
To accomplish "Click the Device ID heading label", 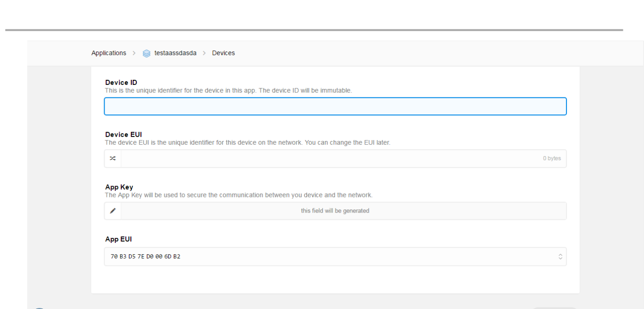I will pyautogui.click(x=118, y=83).
